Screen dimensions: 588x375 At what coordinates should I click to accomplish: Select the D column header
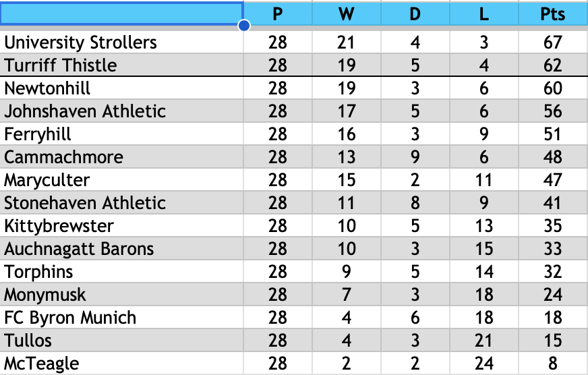point(415,14)
